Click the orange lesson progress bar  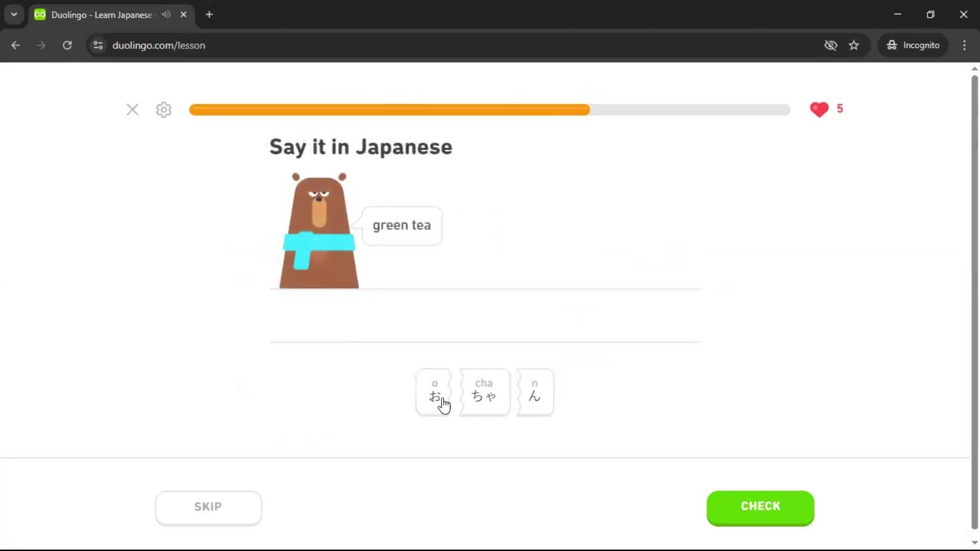[x=388, y=110]
